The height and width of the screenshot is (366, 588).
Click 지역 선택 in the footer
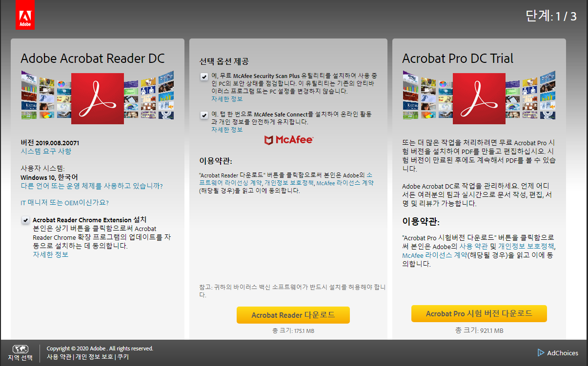click(20, 358)
